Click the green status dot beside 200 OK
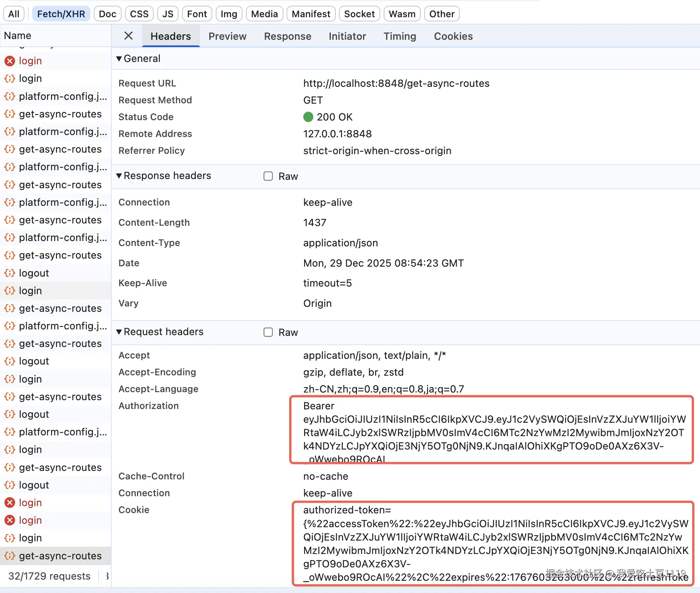Screen dimensions: 700x593 308,117
